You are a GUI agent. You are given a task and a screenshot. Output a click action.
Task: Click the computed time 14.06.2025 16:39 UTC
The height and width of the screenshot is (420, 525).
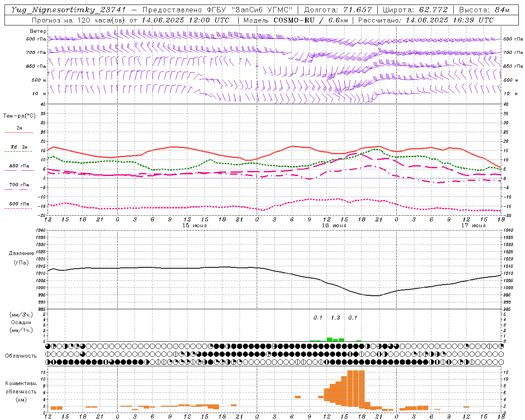point(450,20)
